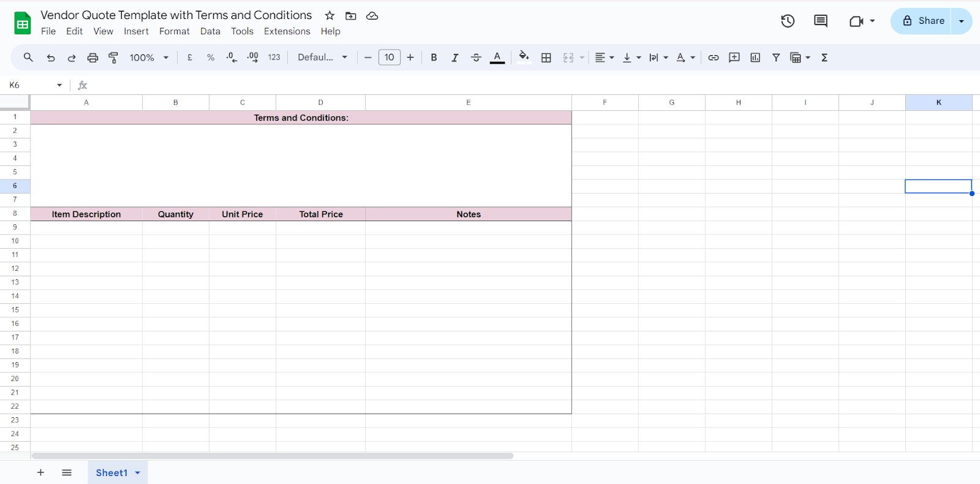Viewport: 980px width, 484px height.
Task: Expand the zoom level dropdown
Action: pyautogui.click(x=149, y=58)
